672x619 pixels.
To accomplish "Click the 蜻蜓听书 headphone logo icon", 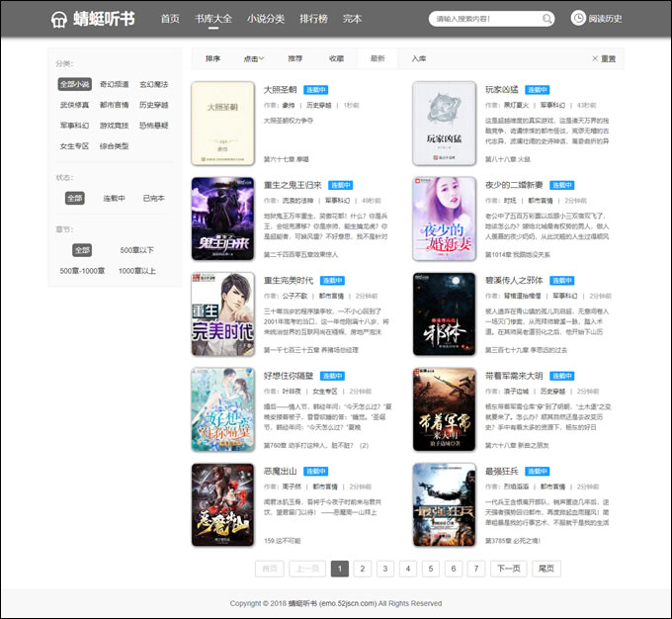I will 61,19.
